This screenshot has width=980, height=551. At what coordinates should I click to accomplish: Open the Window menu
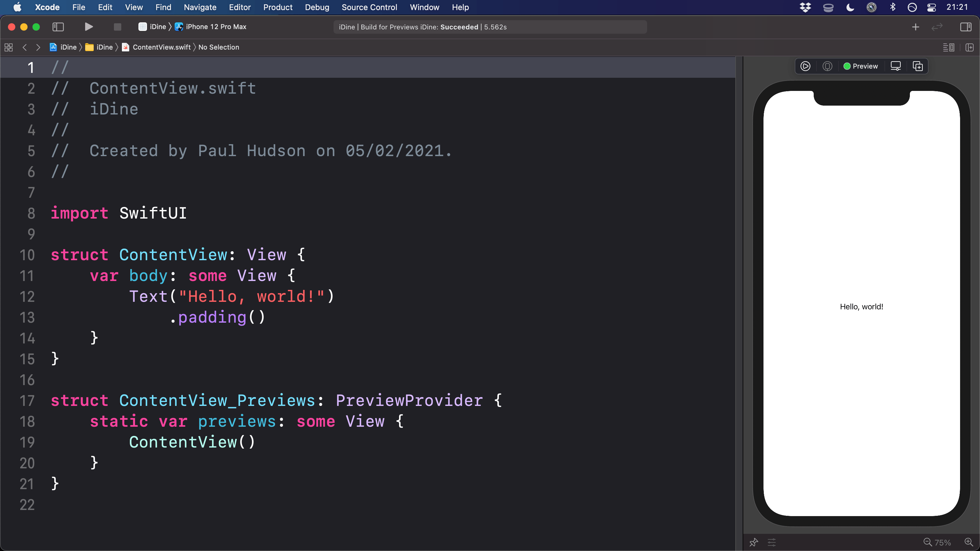[424, 7]
